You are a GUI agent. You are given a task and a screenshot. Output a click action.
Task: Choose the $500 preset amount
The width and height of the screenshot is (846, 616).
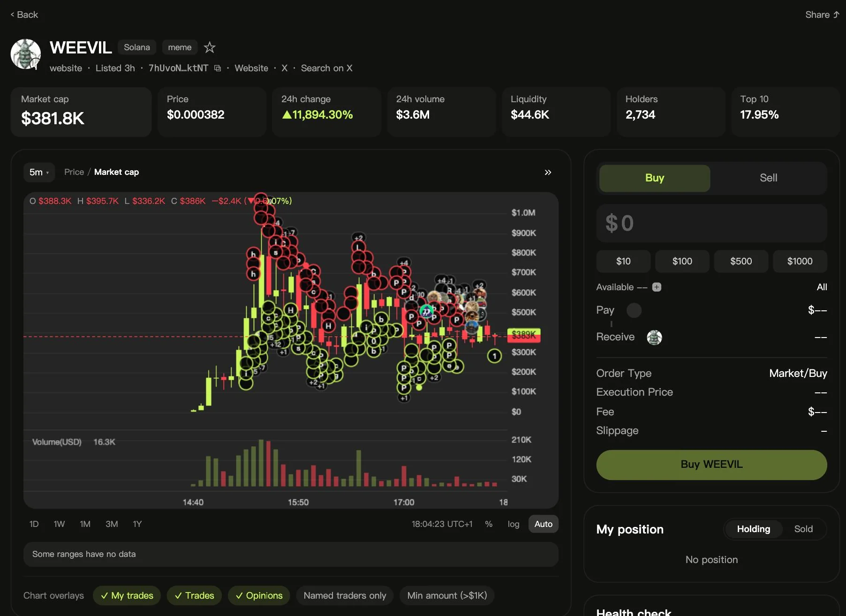click(x=741, y=261)
